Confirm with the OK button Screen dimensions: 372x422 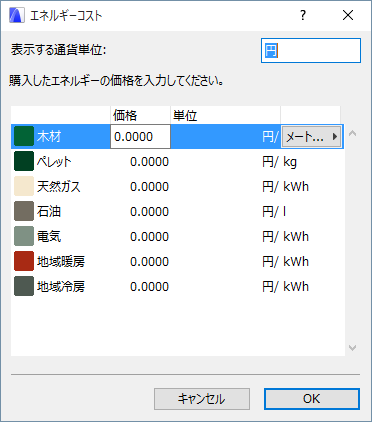(312, 399)
